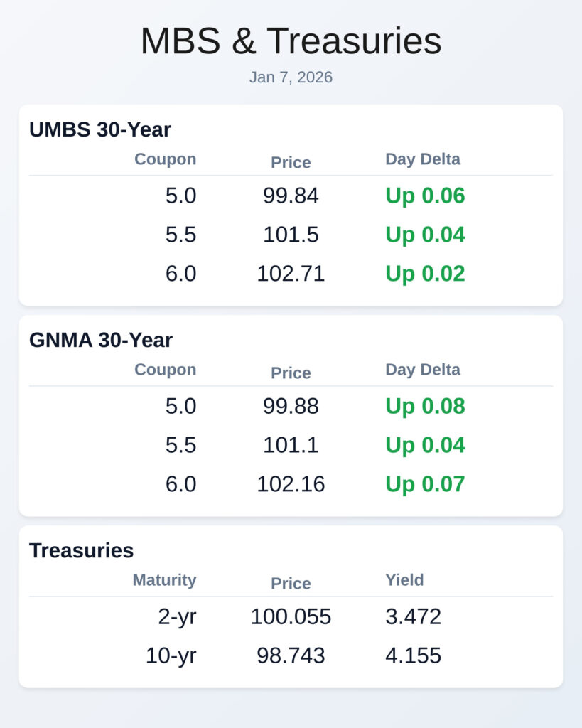Click UMBS price 102.71

pos(291,274)
